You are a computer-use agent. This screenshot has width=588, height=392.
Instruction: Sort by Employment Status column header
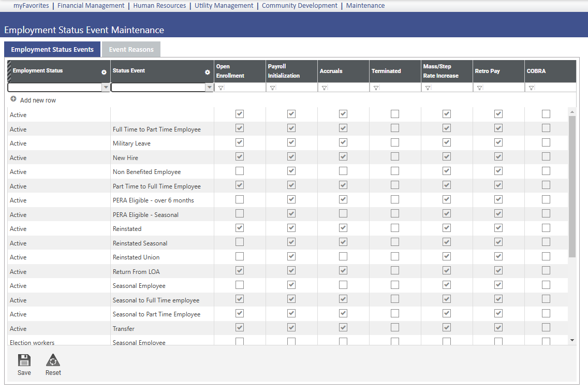tap(37, 70)
